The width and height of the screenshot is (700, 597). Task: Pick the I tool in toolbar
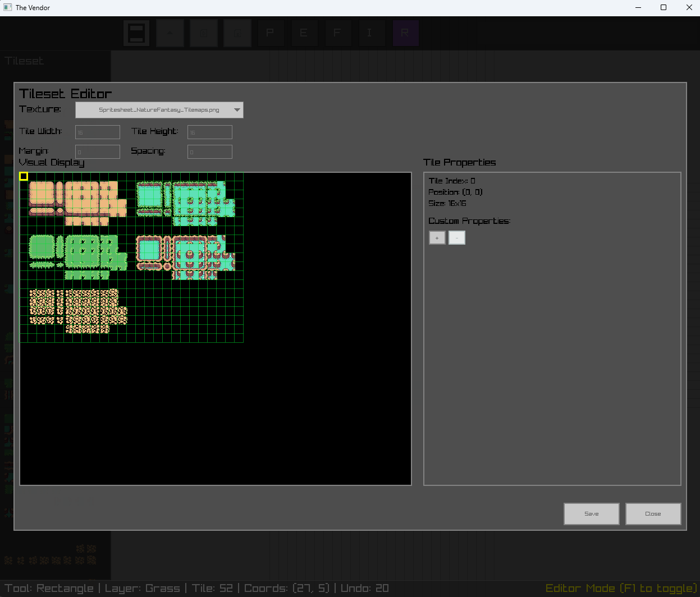369,33
